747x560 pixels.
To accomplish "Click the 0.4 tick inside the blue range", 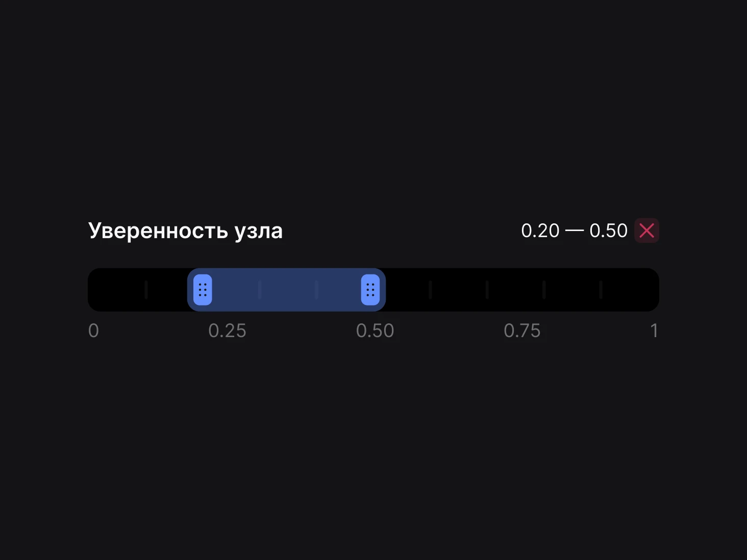I will click(x=316, y=290).
